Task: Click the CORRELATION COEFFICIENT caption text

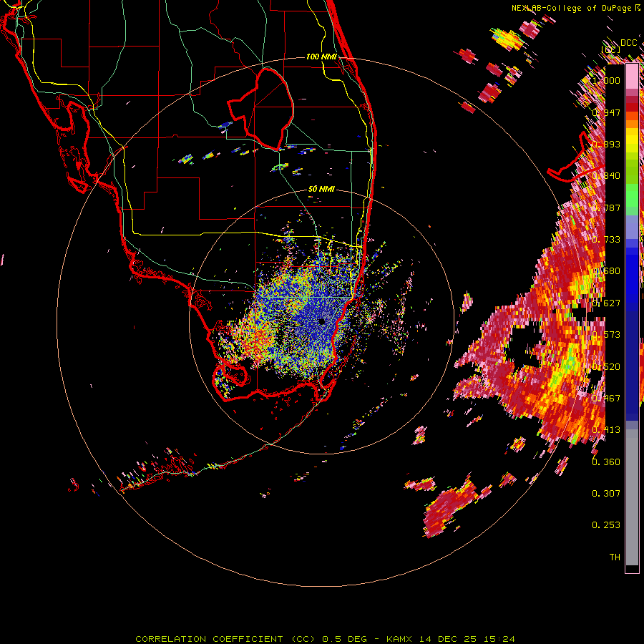Action: [x=209, y=639]
